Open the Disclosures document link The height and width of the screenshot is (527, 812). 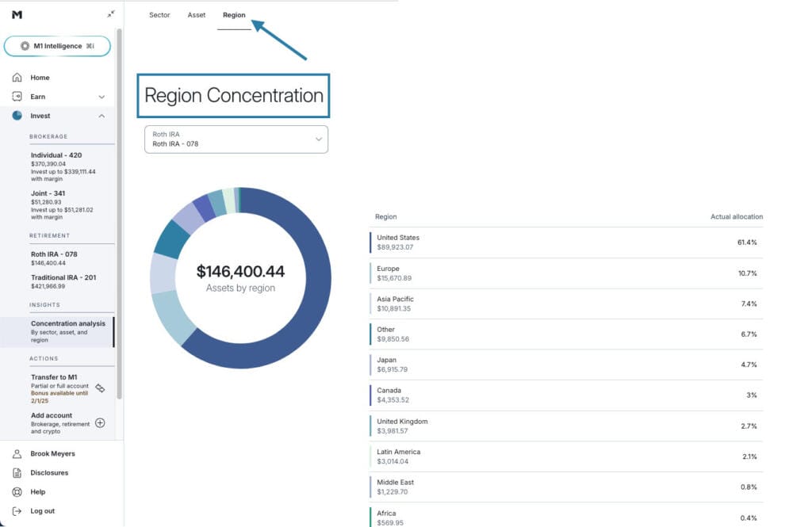coord(49,473)
